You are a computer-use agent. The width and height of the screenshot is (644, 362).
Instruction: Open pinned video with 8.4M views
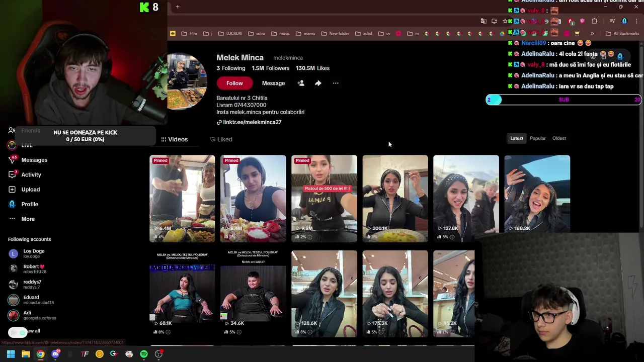pyautogui.click(x=253, y=199)
